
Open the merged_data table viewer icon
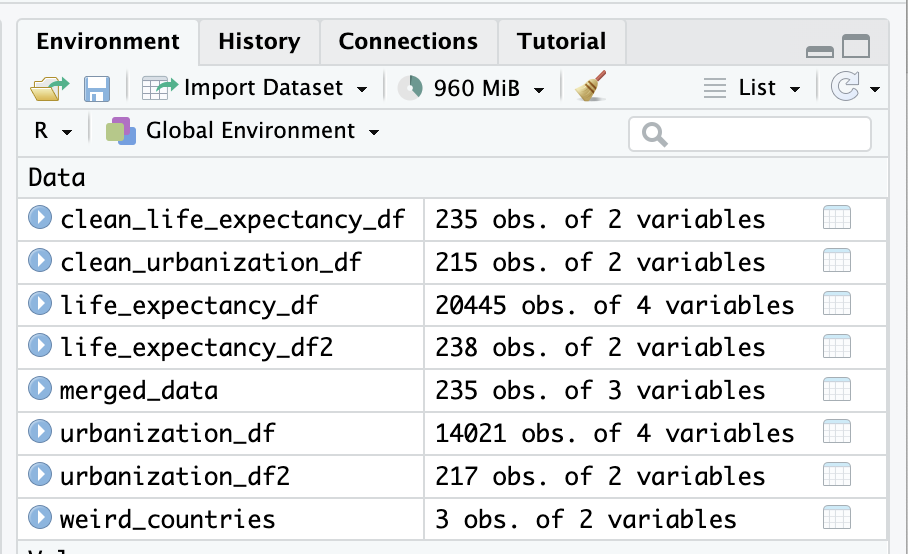click(836, 390)
